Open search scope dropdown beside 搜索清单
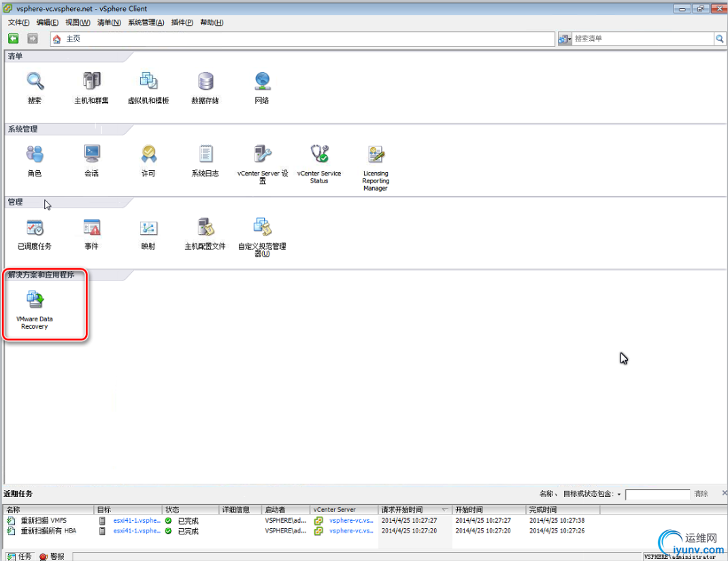 coord(565,39)
